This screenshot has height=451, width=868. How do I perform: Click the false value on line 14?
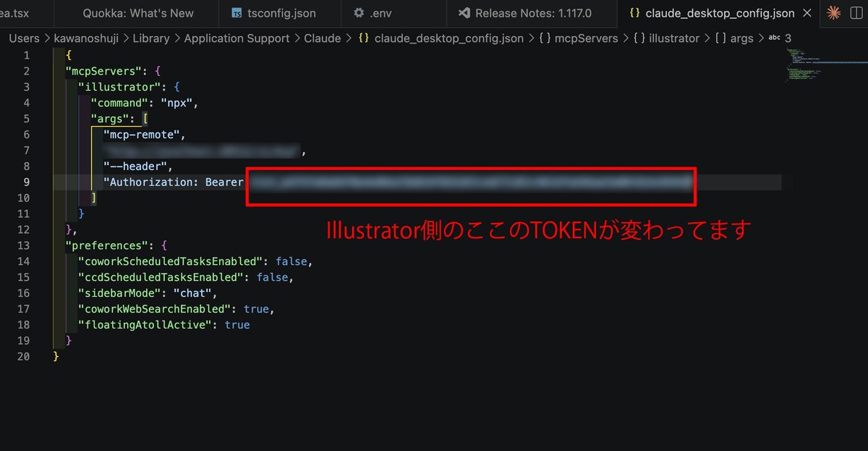[292, 261]
